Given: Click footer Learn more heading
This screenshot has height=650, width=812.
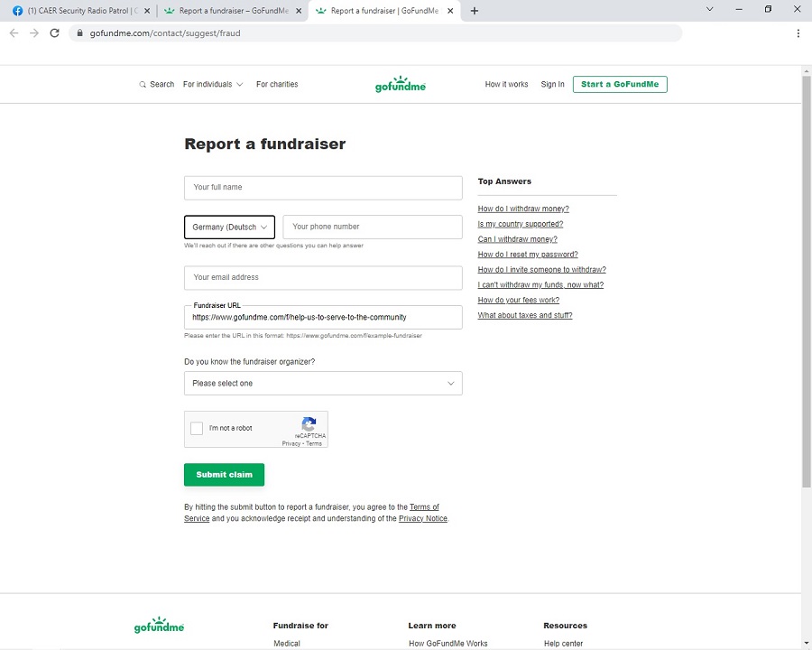Looking at the screenshot, I should click(x=432, y=626).
